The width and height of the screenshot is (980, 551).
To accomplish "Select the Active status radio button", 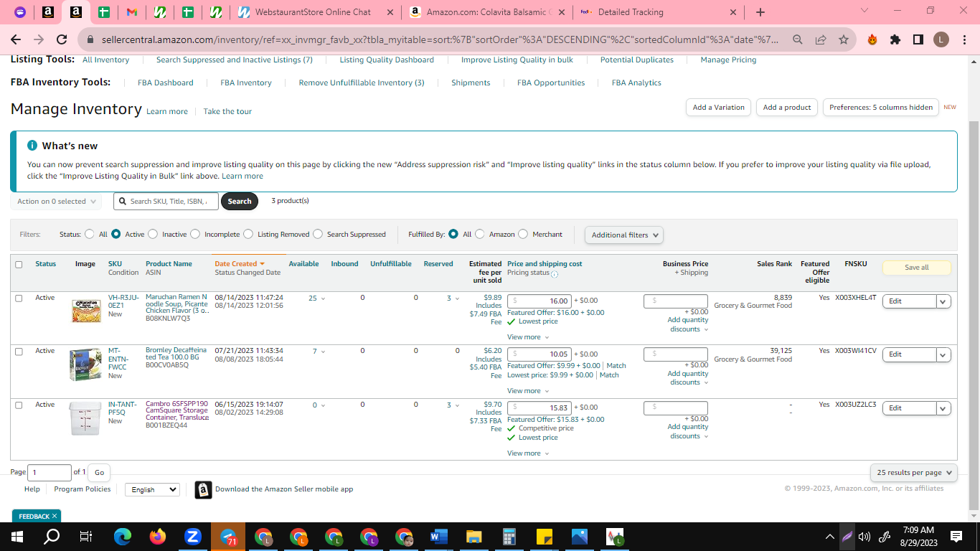I will click(x=116, y=234).
